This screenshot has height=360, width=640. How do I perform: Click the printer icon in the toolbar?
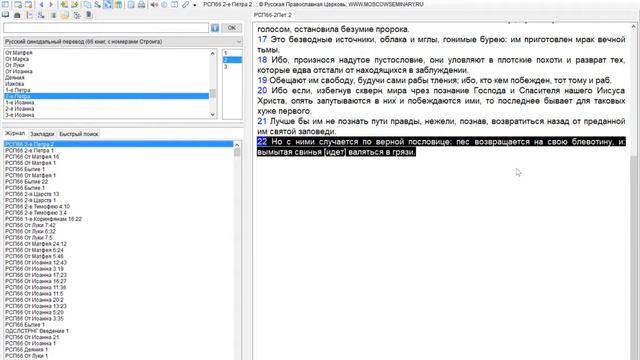point(141,4)
